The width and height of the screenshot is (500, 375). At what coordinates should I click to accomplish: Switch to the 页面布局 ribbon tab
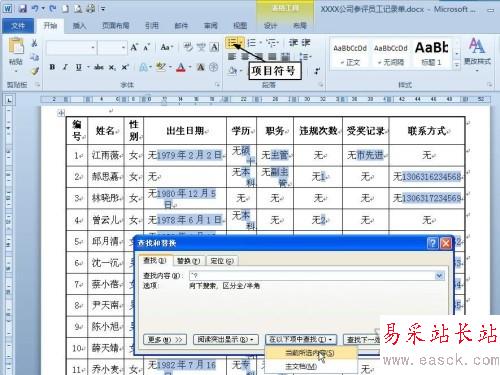click(116, 26)
